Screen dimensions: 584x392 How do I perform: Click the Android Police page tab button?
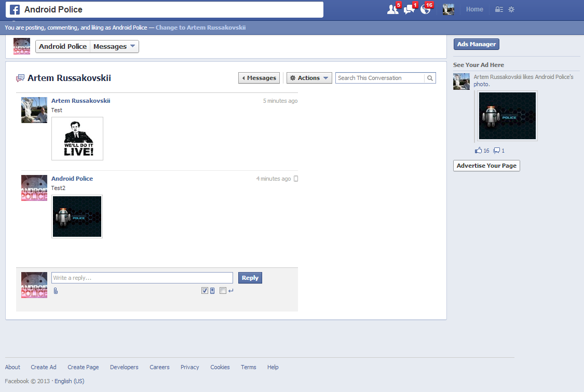pos(63,47)
